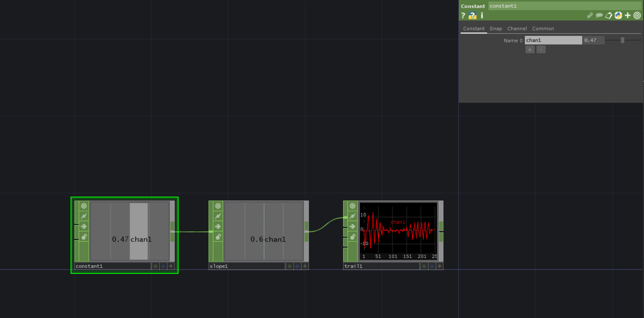Click green dot flag on slope1
644x318 pixels.
click(x=290, y=266)
